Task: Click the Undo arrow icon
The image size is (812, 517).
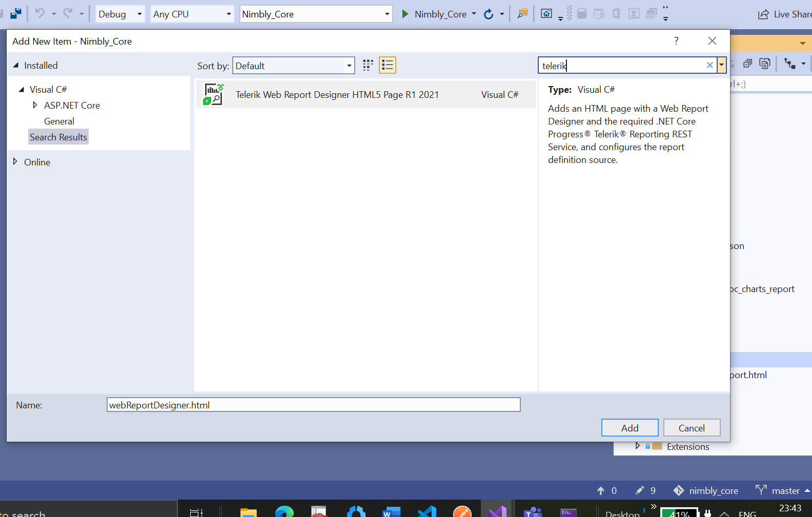Action: (x=40, y=13)
